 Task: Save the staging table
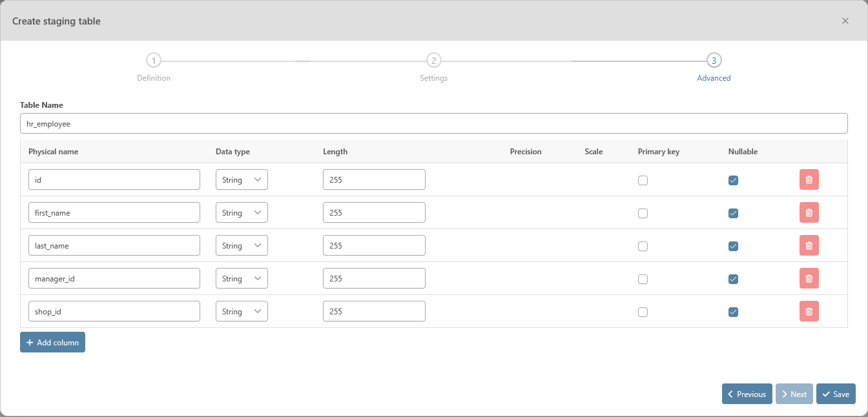[x=836, y=394]
